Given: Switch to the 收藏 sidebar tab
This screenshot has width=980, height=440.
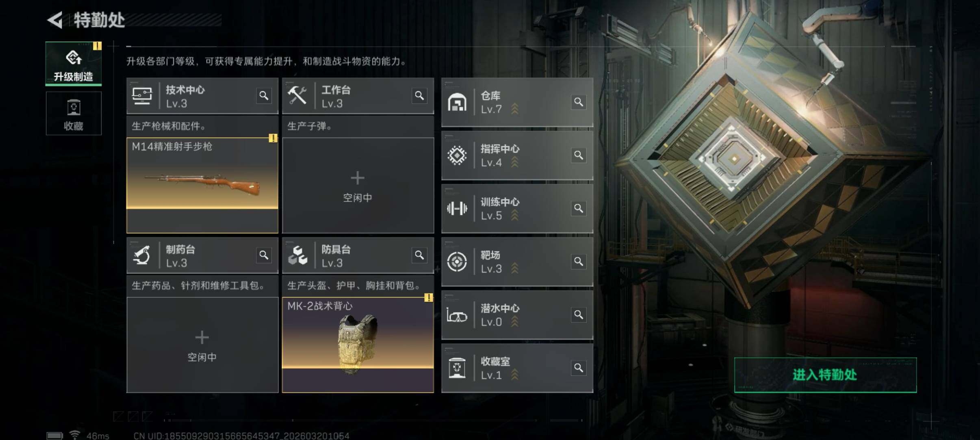Looking at the screenshot, I should point(74,113).
